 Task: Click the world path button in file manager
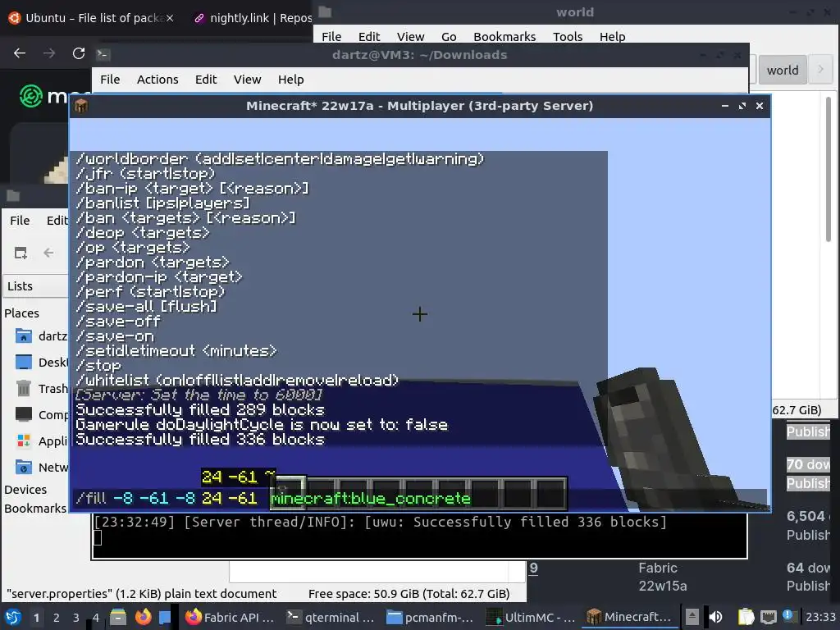[782, 71]
